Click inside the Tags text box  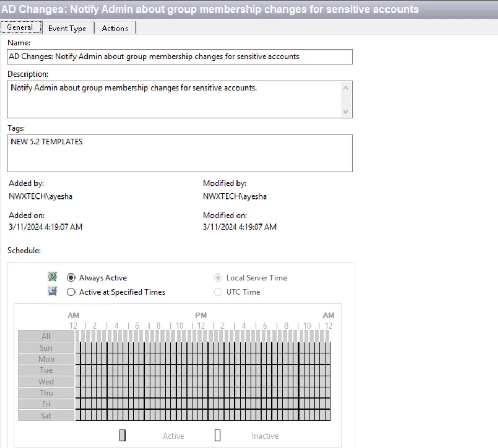[180, 153]
